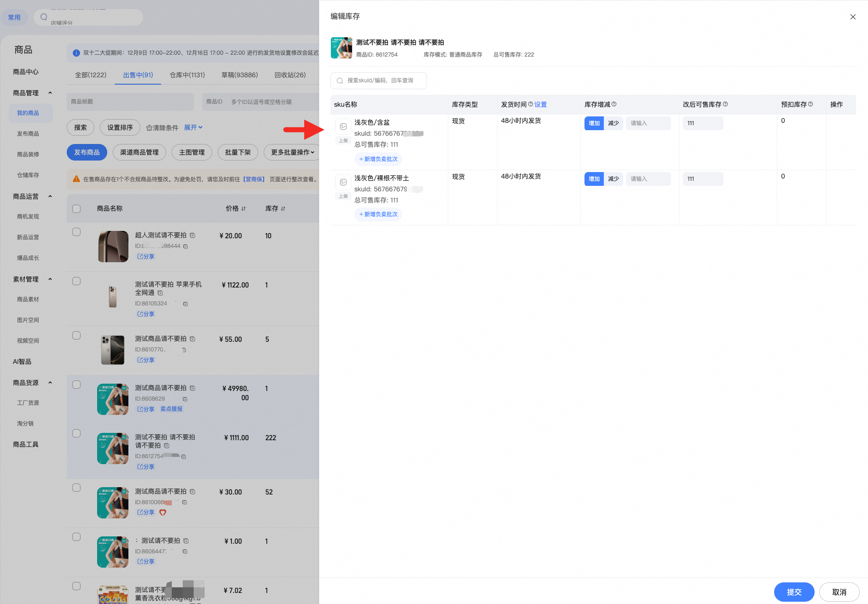This screenshot has height=604, width=868.
Task: Click the search magnifier icon in top bar
Action: [x=44, y=17]
